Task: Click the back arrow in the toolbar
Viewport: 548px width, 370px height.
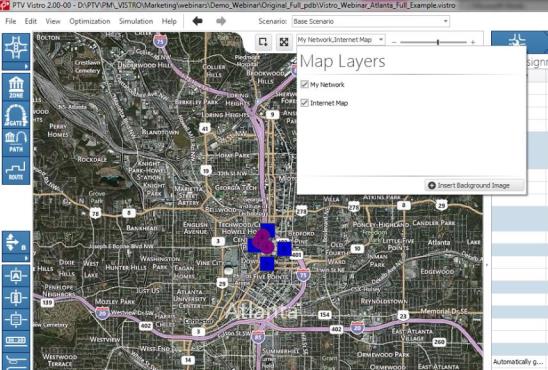Action: click(197, 21)
